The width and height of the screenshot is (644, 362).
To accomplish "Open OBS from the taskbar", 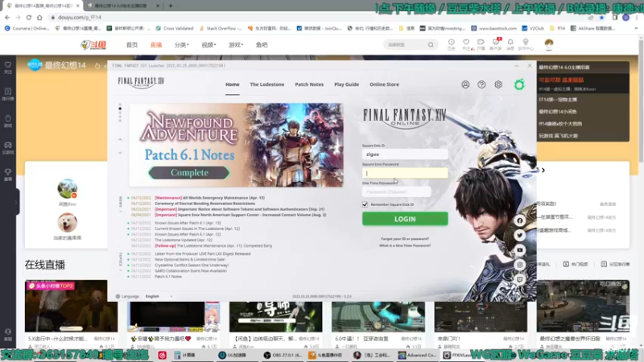I will click(x=283, y=355).
